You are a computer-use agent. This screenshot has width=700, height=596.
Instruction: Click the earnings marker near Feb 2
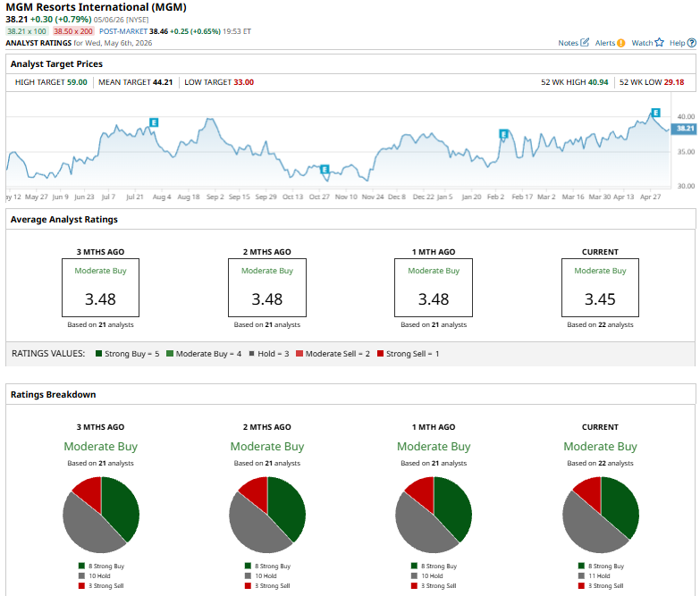point(503,134)
